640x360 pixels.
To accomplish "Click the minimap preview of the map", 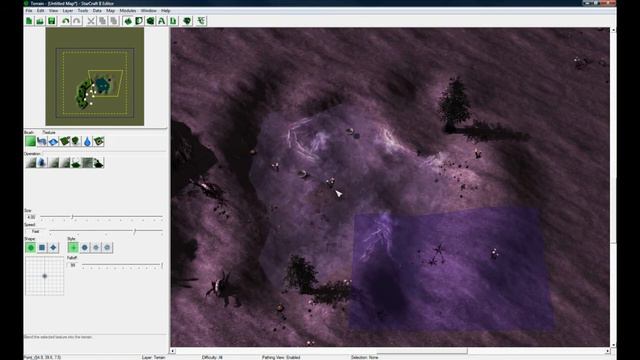I will pos(95,77).
